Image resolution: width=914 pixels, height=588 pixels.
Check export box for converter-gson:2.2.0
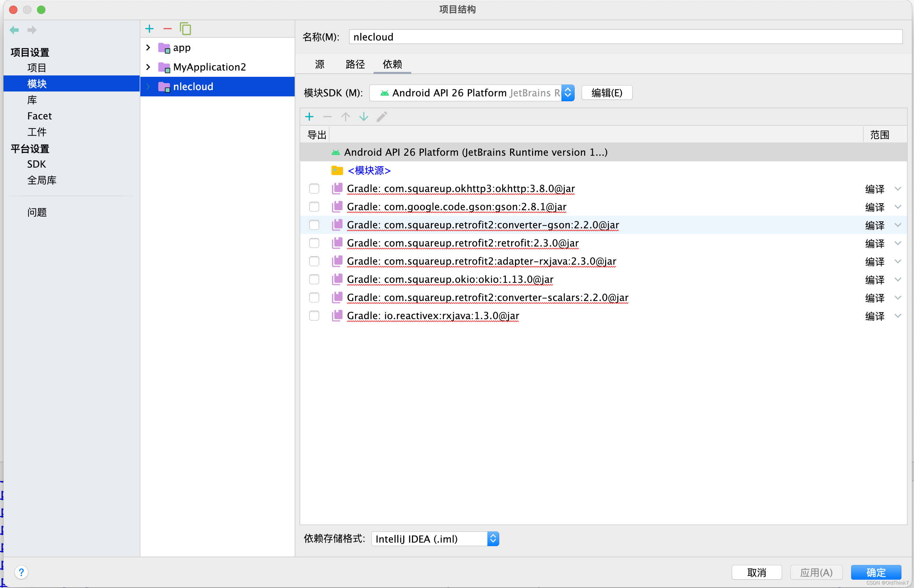[x=314, y=225]
